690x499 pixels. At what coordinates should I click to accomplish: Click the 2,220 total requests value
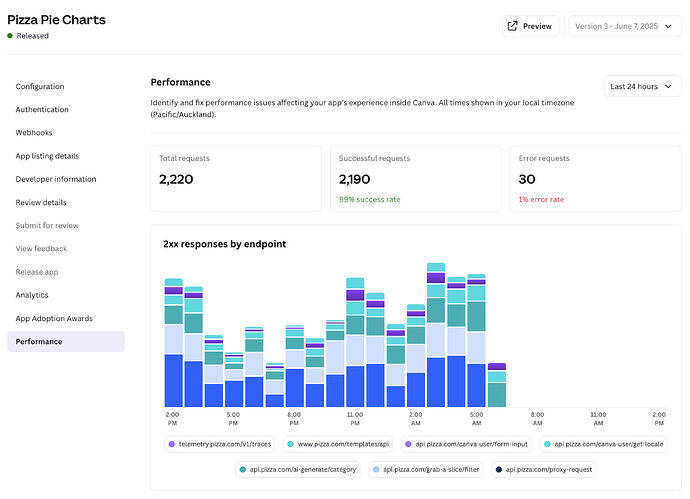[176, 179]
